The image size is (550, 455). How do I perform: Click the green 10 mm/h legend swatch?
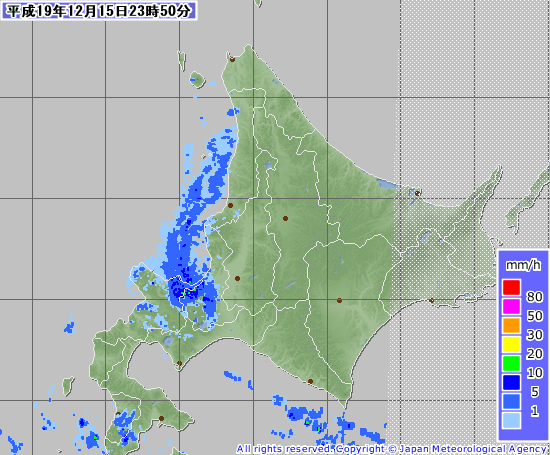pos(511,363)
